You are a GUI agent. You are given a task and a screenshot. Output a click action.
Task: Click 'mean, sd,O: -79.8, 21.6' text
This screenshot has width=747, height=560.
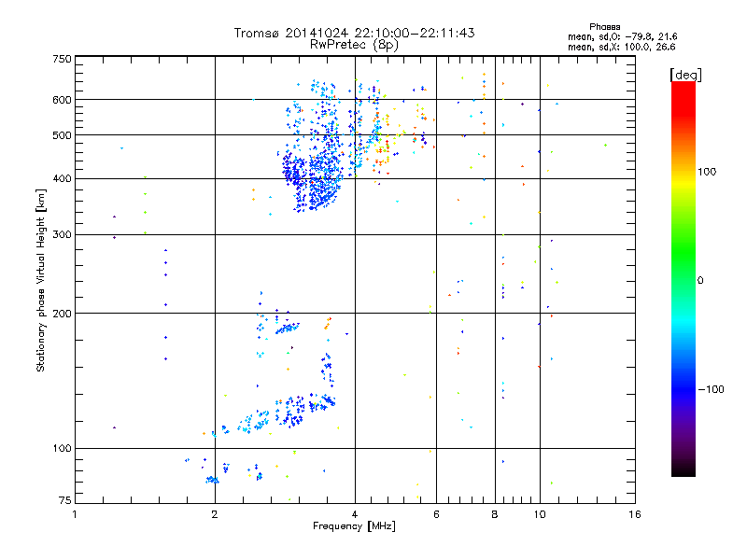coord(622,36)
